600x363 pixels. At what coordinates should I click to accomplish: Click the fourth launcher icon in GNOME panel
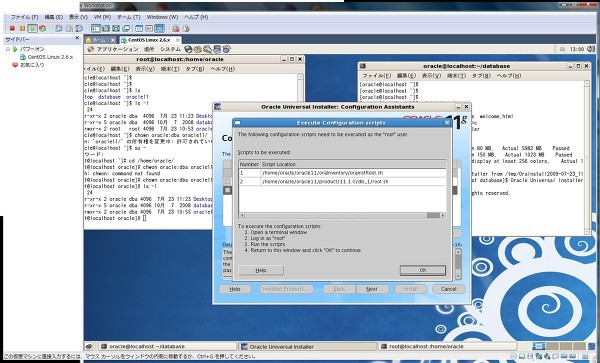(217, 49)
